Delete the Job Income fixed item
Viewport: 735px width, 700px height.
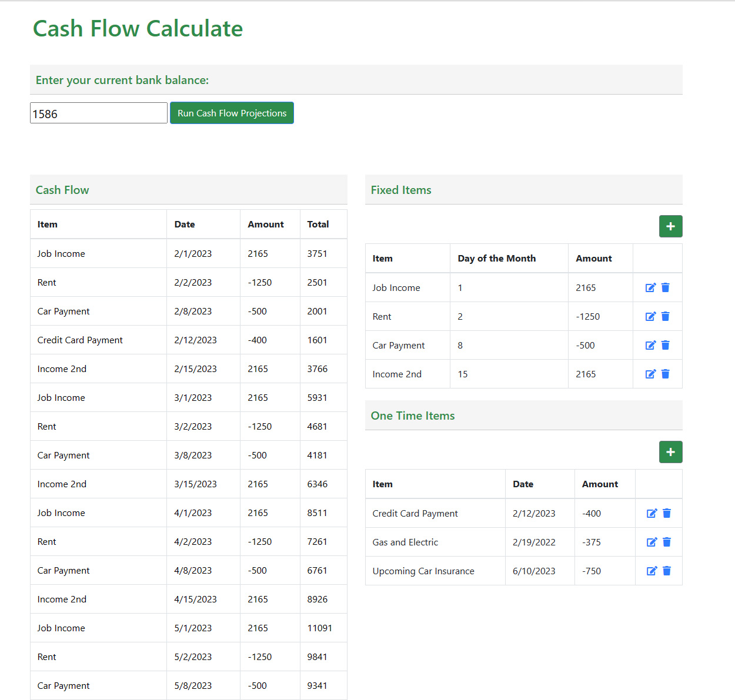tap(665, 287)
